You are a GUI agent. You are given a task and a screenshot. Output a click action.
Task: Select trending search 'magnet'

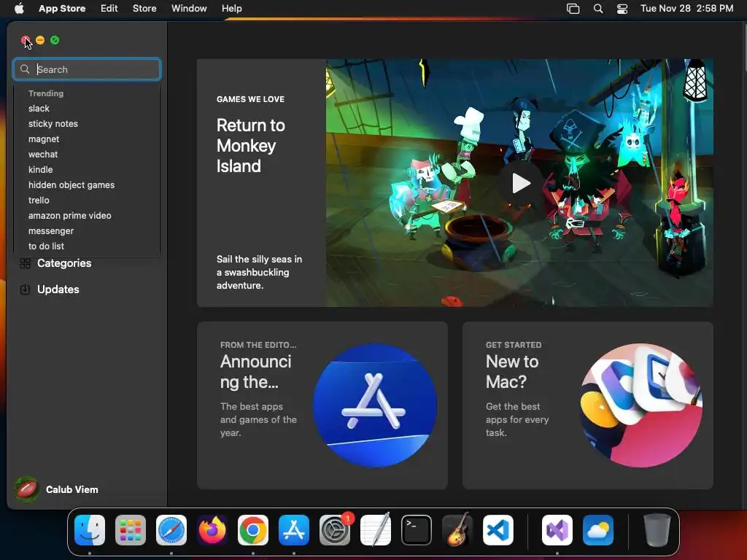pos(44,139)
